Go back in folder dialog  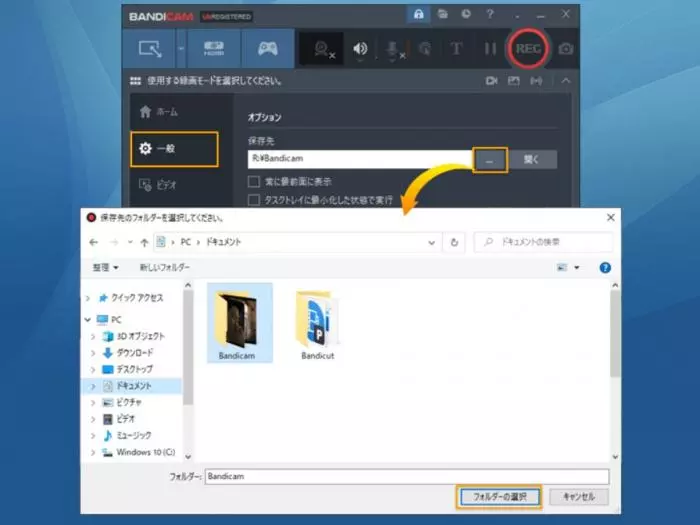pos(93,242)
